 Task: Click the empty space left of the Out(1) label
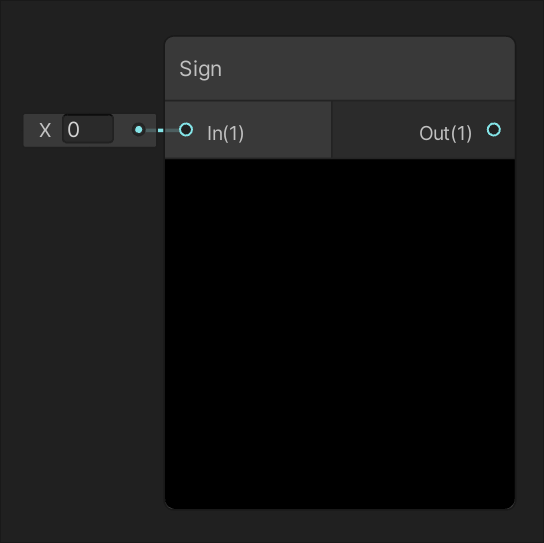pyautogui.click(x=375, y=130)
